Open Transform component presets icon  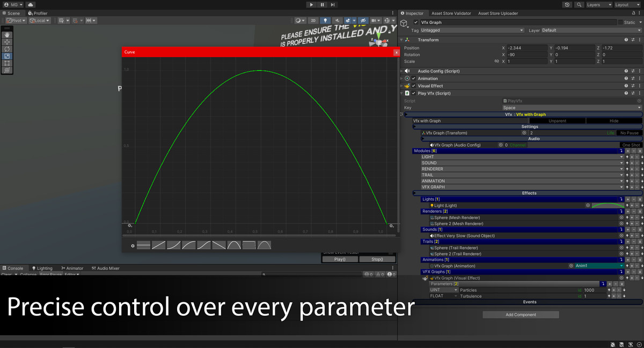(633, 40)
